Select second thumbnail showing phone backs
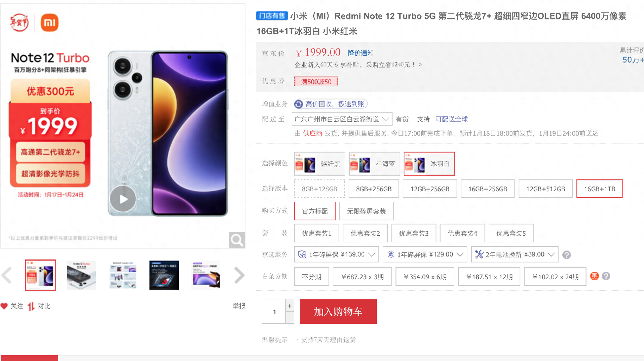The height and width of the screenshot is (361, 644). tap(82, 275)
